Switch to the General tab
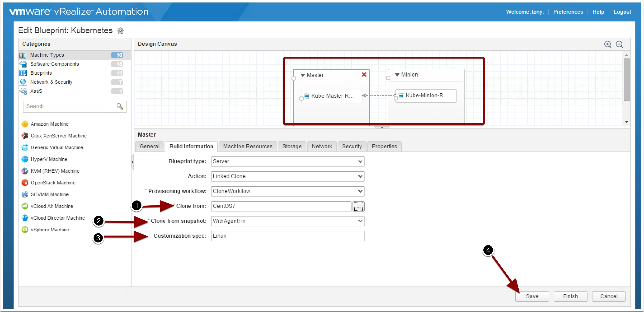 [x=150, y=146]
